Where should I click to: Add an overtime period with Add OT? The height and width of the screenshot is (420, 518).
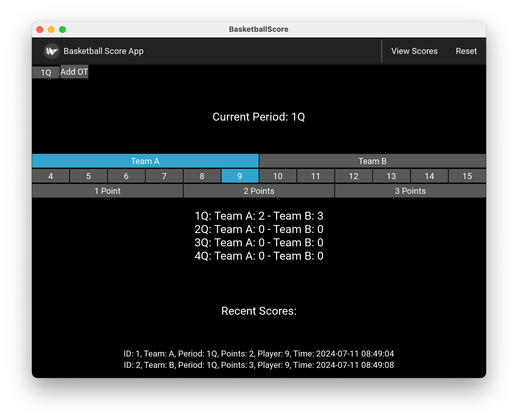coord(74,72)
